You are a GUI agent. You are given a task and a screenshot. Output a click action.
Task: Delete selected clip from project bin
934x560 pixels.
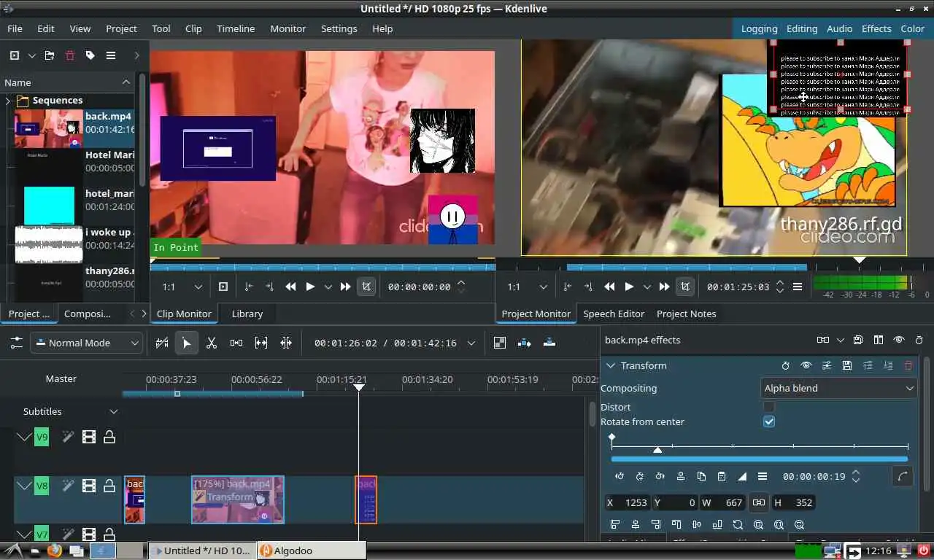70,55
